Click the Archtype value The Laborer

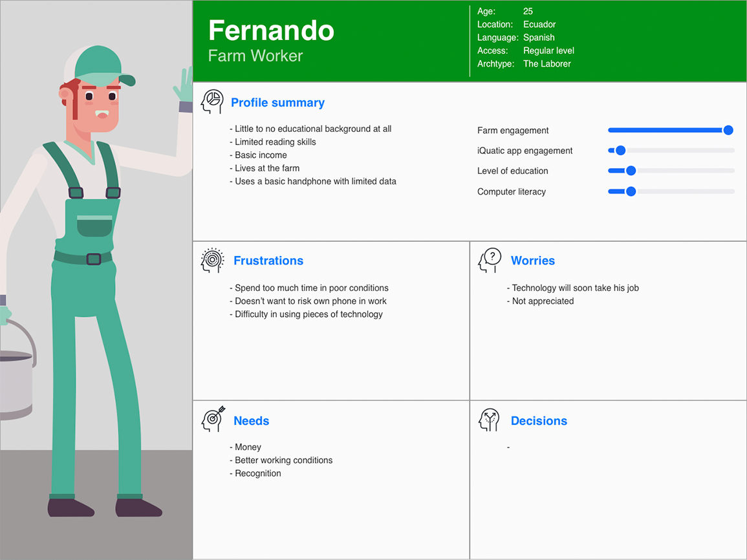point(547,63)
